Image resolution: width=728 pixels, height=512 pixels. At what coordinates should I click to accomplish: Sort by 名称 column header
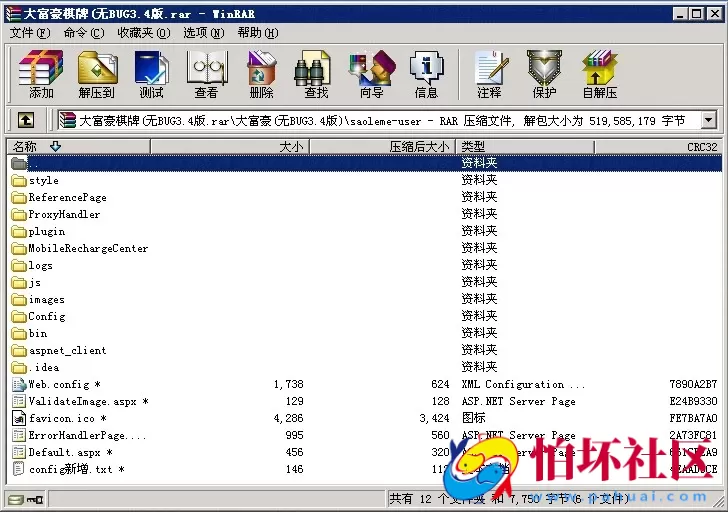click(x=78, y=147)
